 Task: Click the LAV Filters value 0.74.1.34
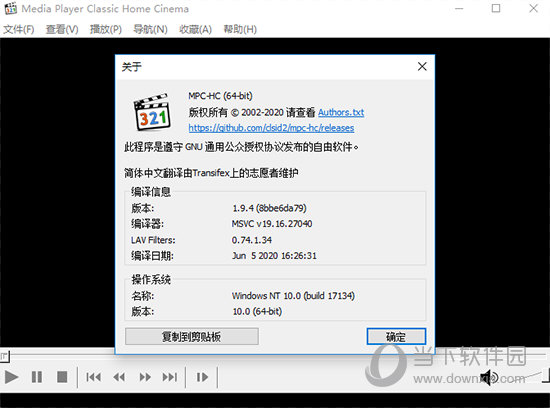click(x=251, y=240)
